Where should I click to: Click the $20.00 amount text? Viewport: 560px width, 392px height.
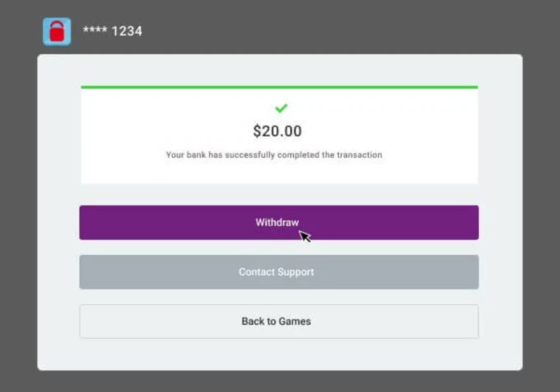click(x=277, y=131)
